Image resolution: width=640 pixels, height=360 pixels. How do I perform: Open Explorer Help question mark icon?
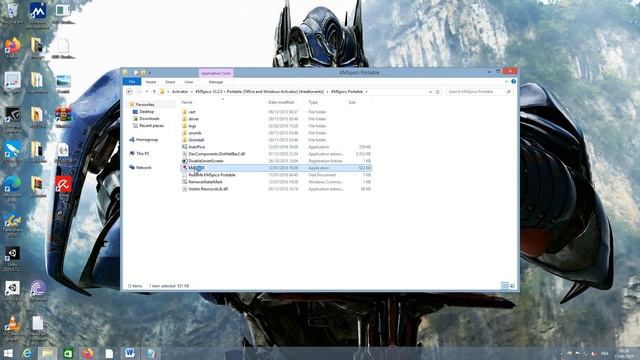513,82
